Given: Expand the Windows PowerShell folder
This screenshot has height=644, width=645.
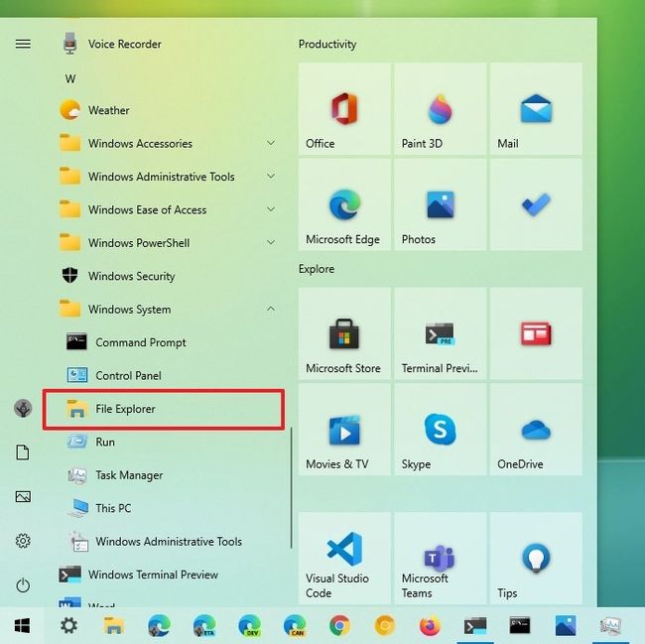Looking at the screenshot, I should [165, 243].
